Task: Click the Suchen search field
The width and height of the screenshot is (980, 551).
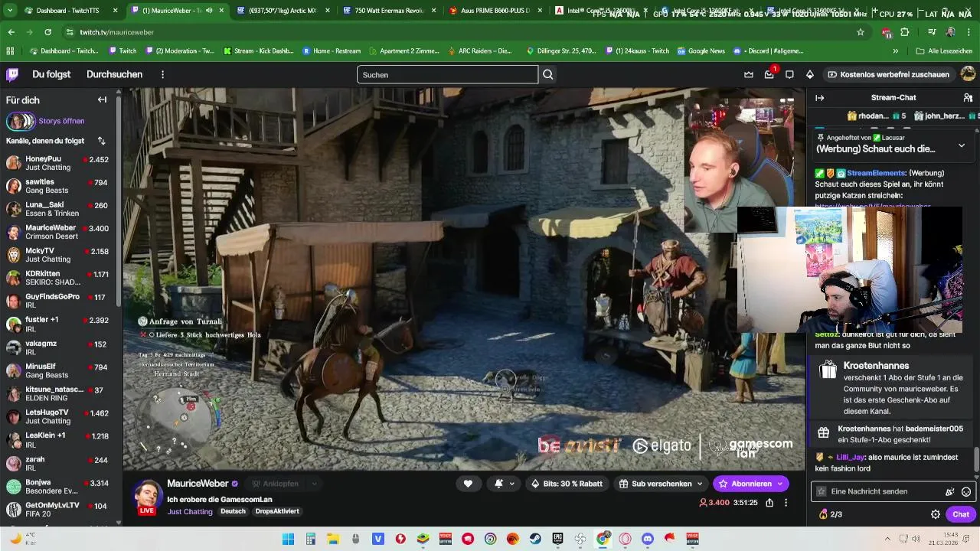Action: coord(447,74)
